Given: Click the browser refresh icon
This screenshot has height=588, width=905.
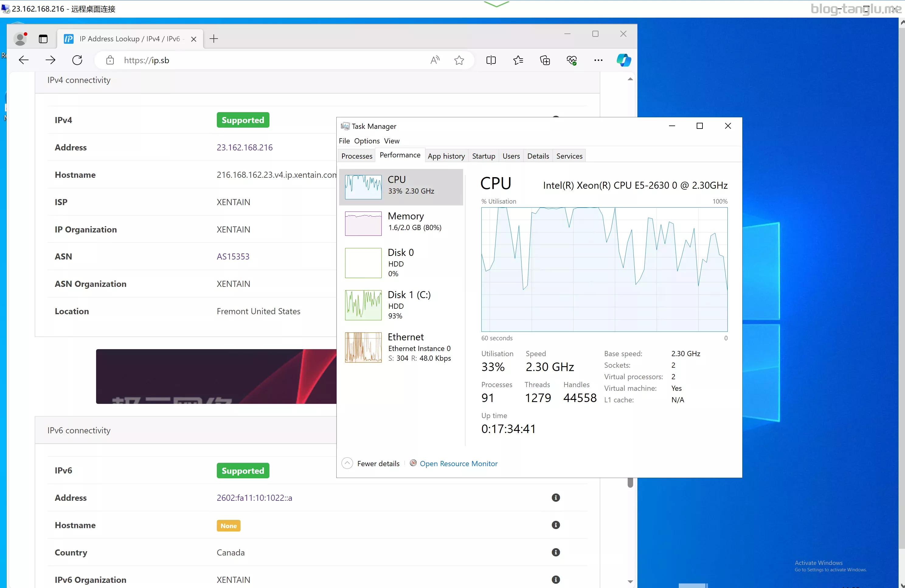Looking at the screenshot, I should pos(77,60).
